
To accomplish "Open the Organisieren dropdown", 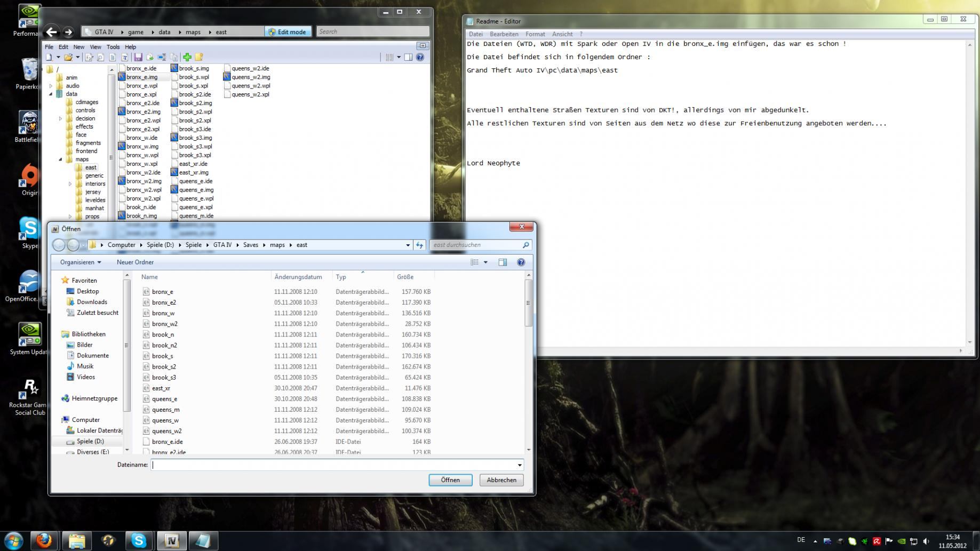I will pos(81,262).
